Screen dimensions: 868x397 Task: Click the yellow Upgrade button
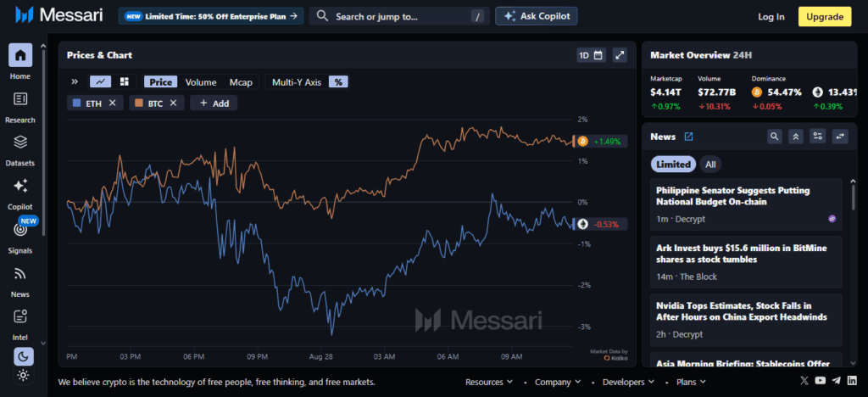[824, 17]
